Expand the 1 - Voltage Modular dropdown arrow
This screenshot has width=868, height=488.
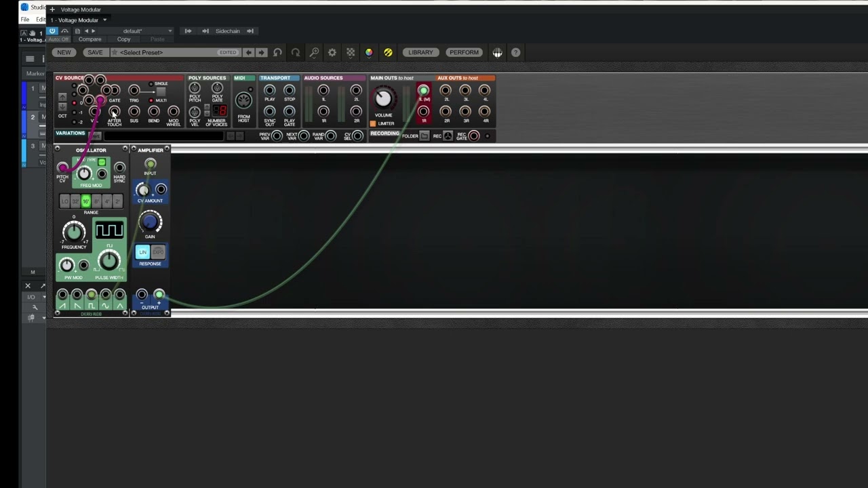click(104, 20)
